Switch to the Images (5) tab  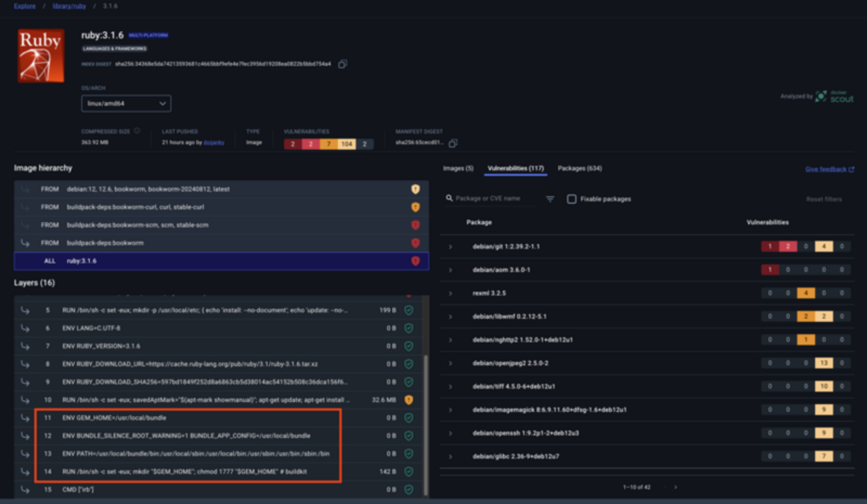[458, 169]
